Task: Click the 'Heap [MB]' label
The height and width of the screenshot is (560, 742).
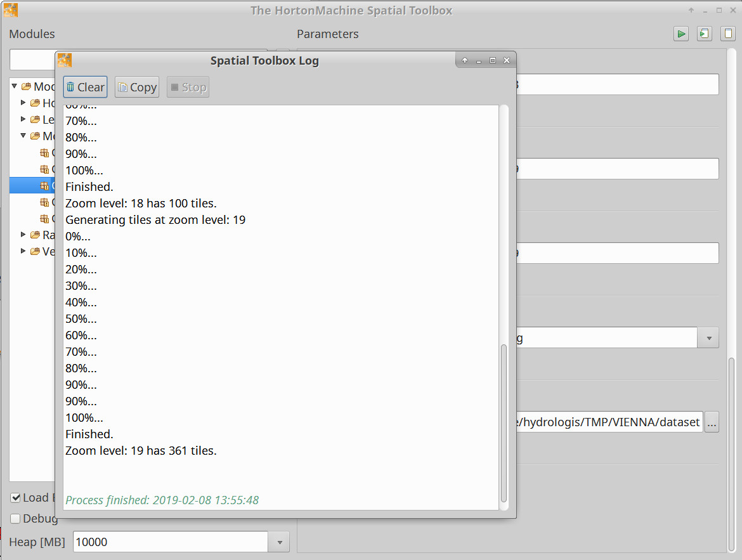Action: [x=37, y=542]
